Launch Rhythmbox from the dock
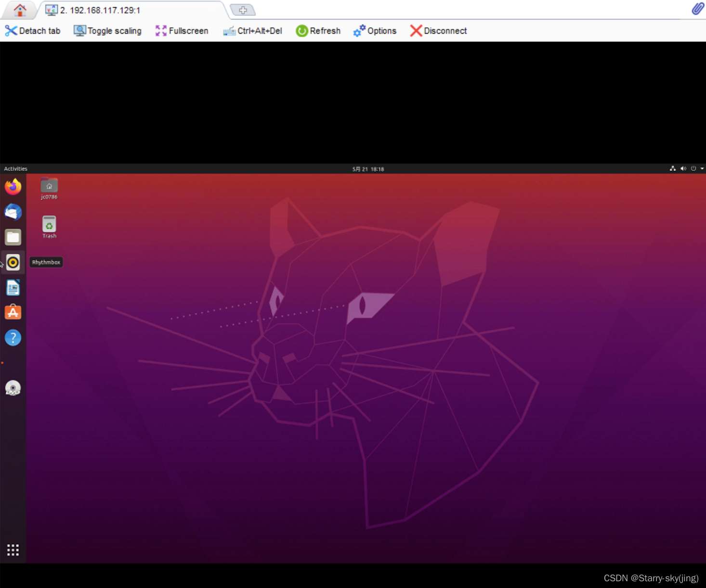The width and height of the screenshot is (706, 588). [13, 262]
